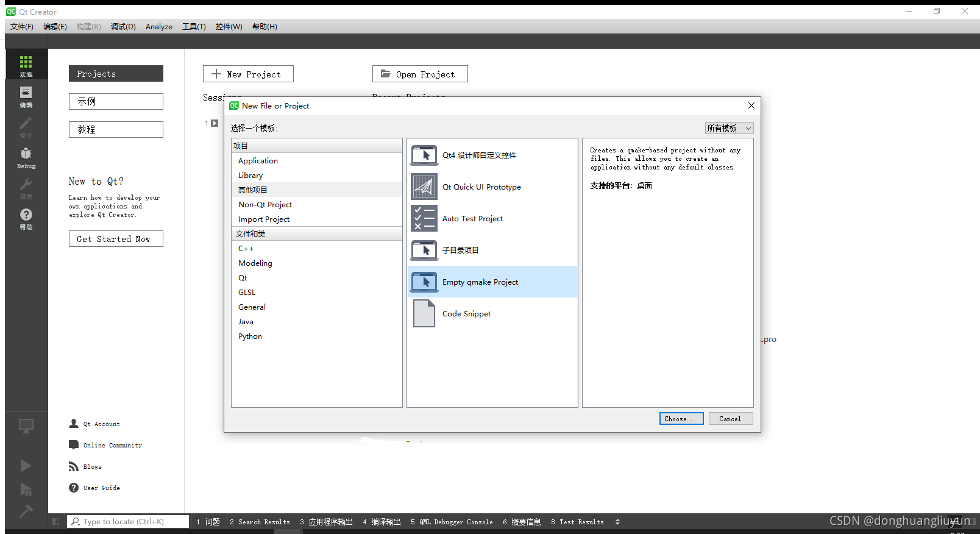Select the Python file category
The width and height of the screenshot is (980, 534).
[x=317, y=336]
